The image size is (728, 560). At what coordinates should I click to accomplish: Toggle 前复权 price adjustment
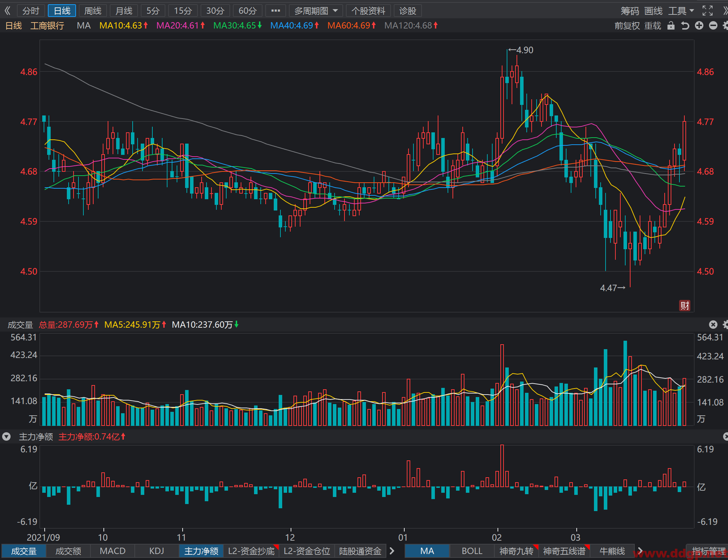point(627,26)
